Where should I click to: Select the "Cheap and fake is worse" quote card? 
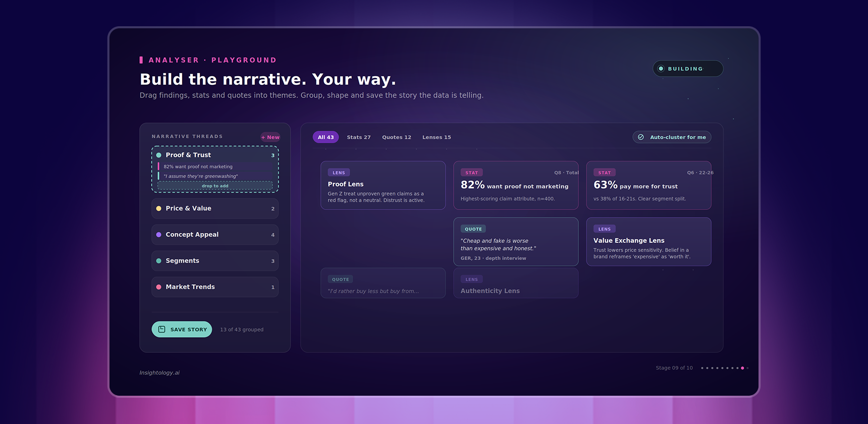[516, 242]
